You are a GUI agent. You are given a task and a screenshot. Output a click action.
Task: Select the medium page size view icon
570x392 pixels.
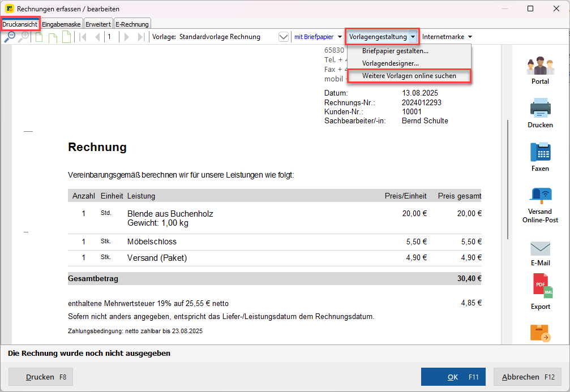click(x=53, y=37)
